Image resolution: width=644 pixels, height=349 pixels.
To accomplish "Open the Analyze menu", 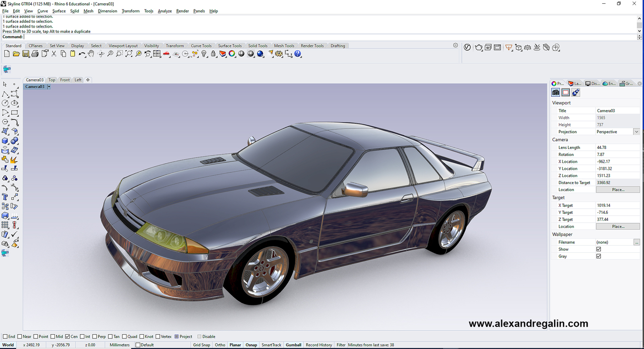I will 165,11.
